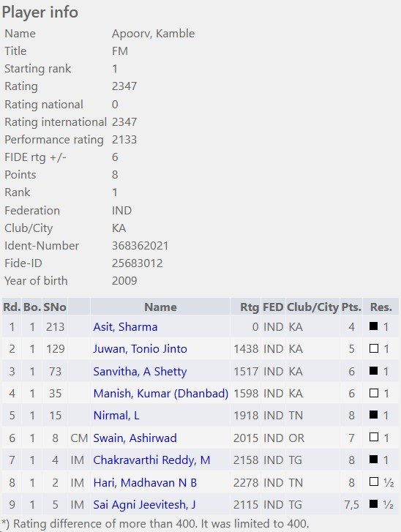Click white piece icon in round 2

(373, 348)
